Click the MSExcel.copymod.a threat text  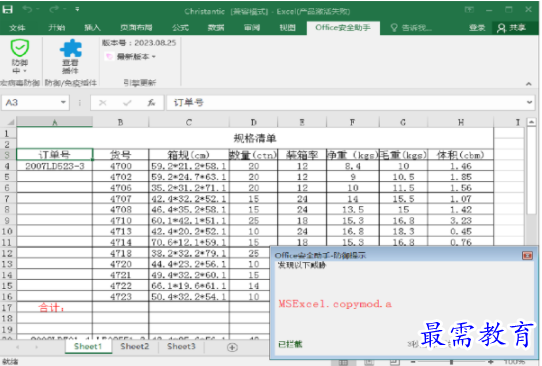pos(335,304)
